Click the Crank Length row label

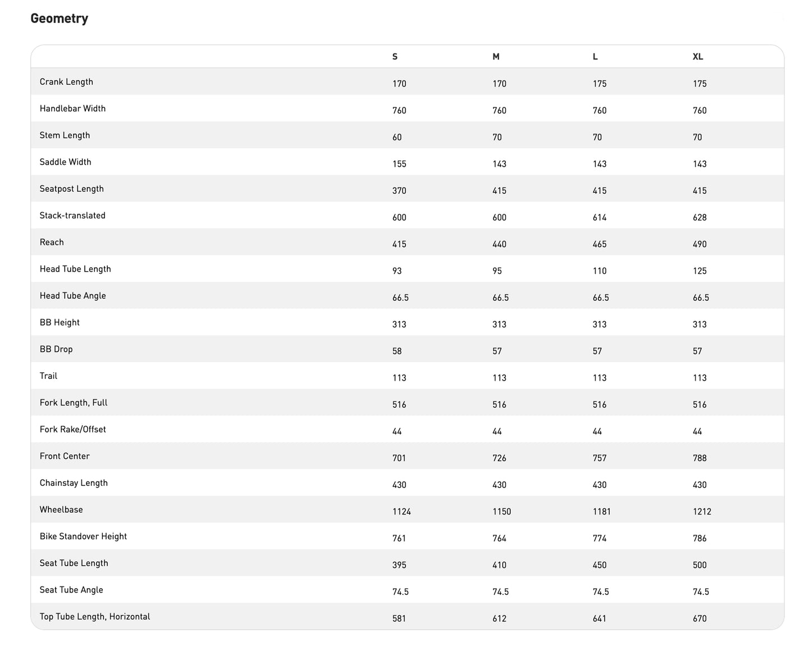point(66,82)
